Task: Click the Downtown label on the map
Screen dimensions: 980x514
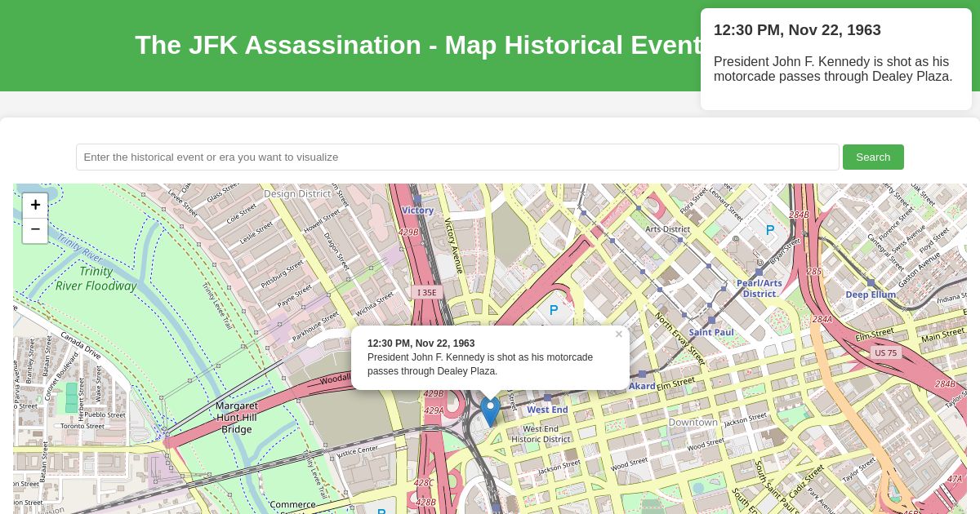Action: [x=693, y=422]
